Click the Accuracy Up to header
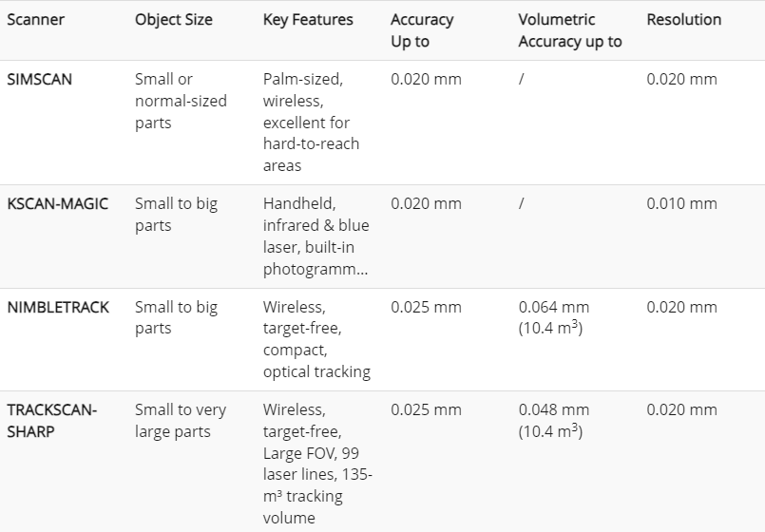The height and width of the screenshot is (532, 765). click(x=422, y=30)
